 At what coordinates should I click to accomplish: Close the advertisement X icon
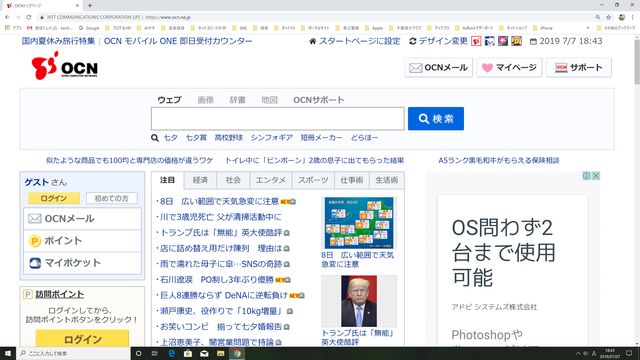pyautogui.click(x=596, y=176)
